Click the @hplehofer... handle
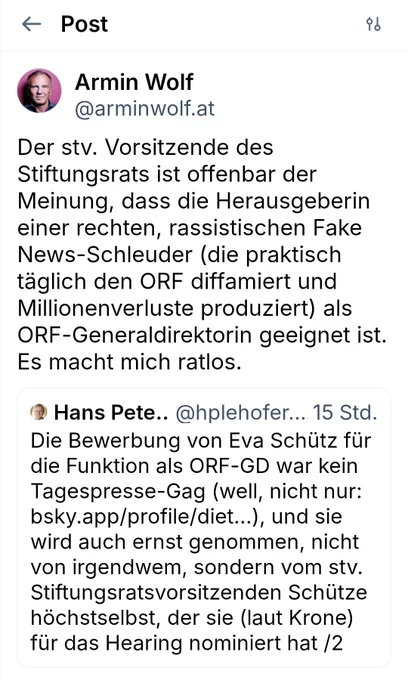 [x=241, y=412]
